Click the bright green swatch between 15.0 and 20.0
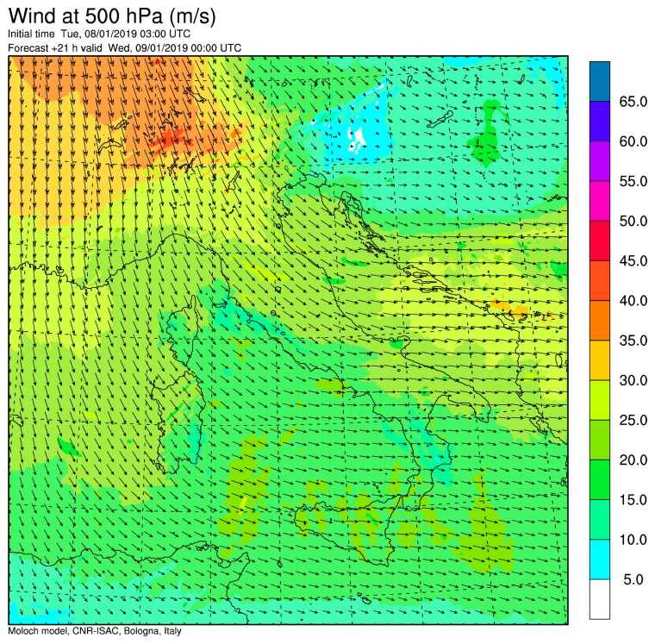This screenshot has width=655, height=644. pyautogui.click(x=600, y=479)
